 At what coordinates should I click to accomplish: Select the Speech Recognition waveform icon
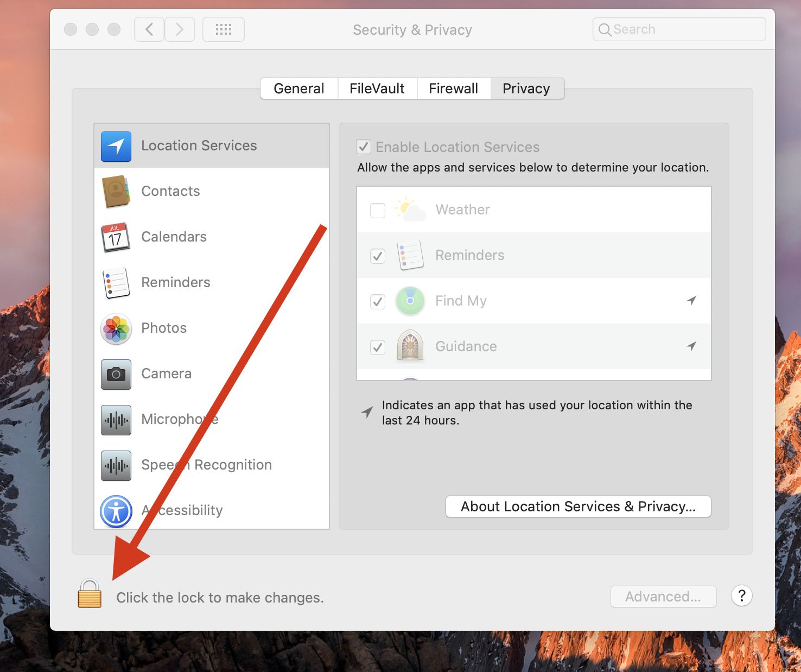[x=116, y=466]
